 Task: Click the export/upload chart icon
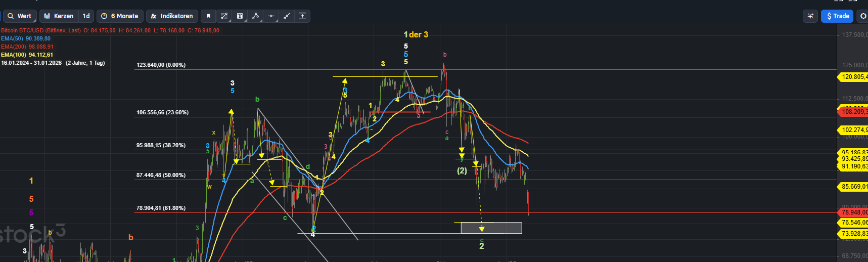302,16
